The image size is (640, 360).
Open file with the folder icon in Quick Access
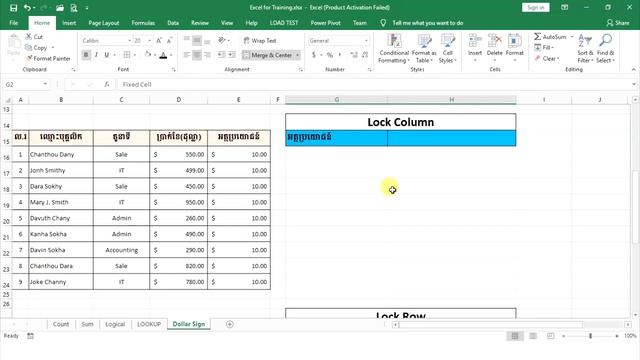[60, 8]
